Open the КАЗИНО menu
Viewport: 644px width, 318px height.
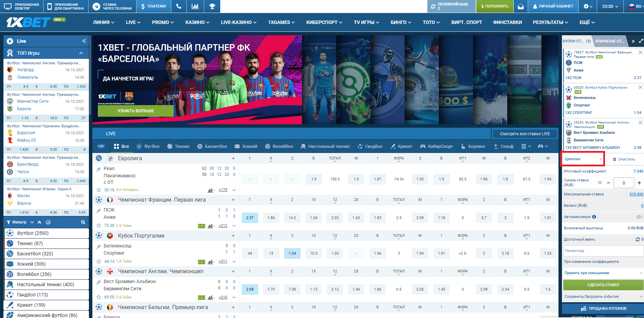click(197, 22)
